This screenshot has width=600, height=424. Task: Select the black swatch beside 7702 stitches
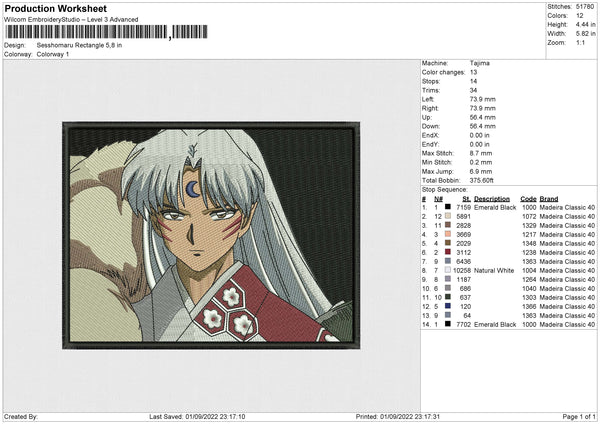pyautogui.click(x=448, y=324)
